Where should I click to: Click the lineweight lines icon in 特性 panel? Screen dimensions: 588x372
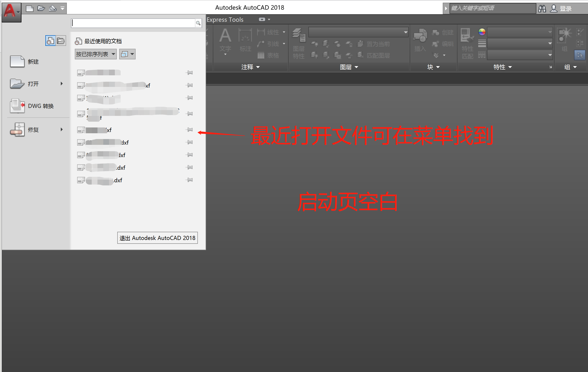(482, 43)
